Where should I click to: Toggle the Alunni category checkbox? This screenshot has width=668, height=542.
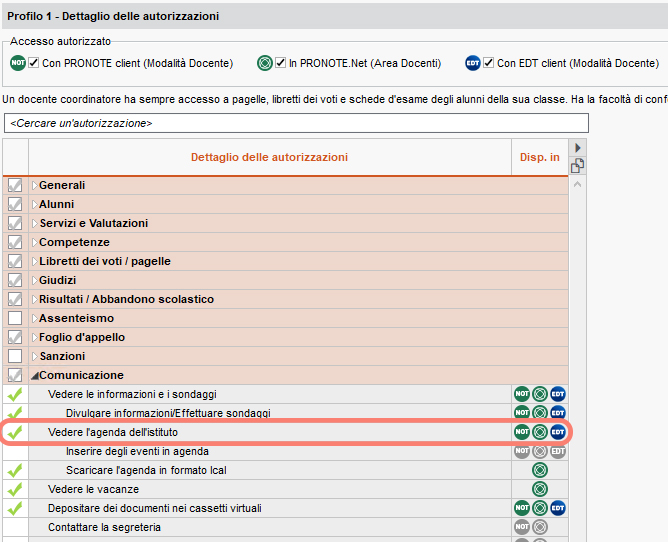15,205
